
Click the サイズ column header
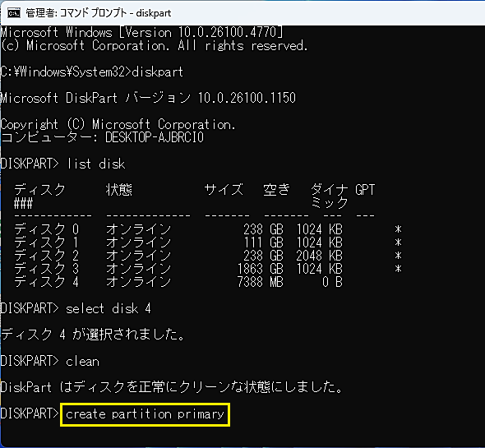(x=224, y=190)
